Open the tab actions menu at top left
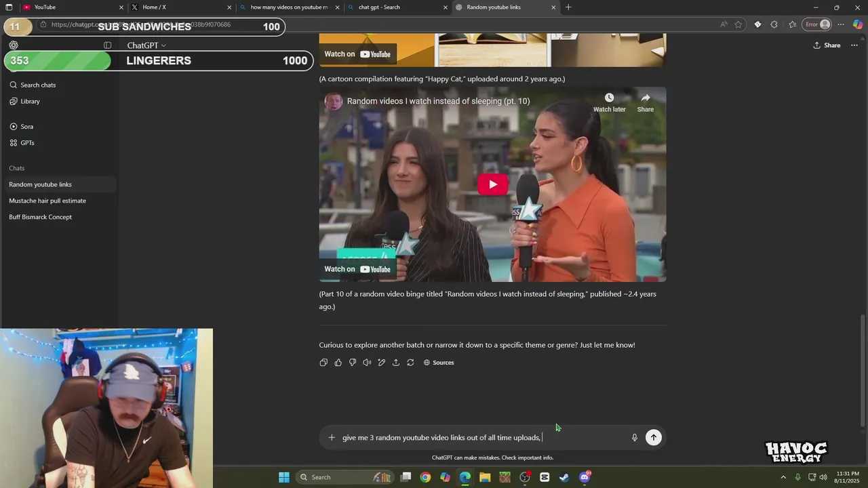The height and width of the screenshot is (488, 868). coord(9,7)
